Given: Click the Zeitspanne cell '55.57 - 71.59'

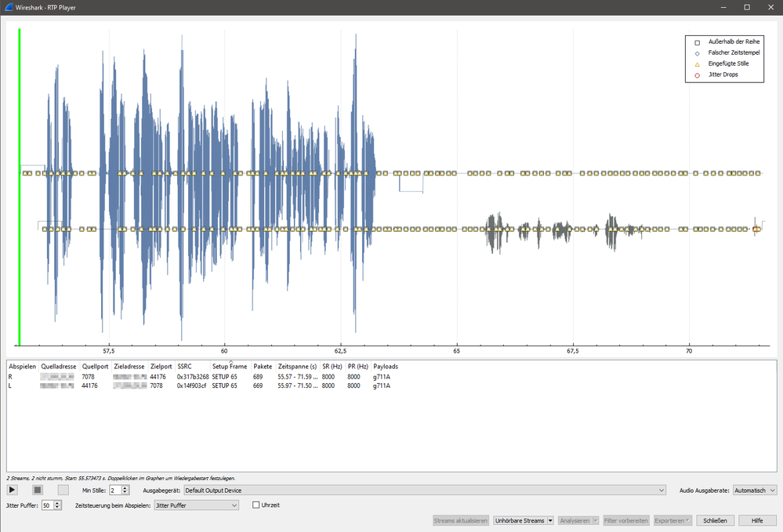Looking at the screenshot, I should pyautogui.click(x=298, y=377).
